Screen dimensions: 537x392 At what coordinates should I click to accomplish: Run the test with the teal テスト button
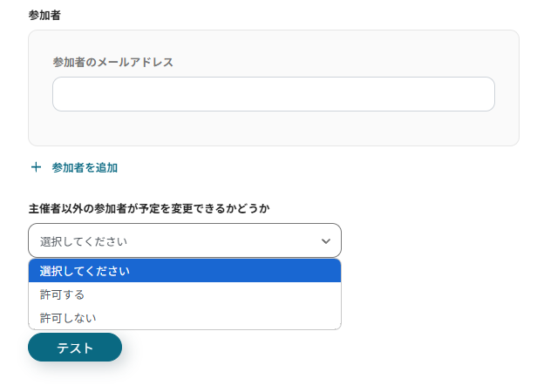click(75, 348)
